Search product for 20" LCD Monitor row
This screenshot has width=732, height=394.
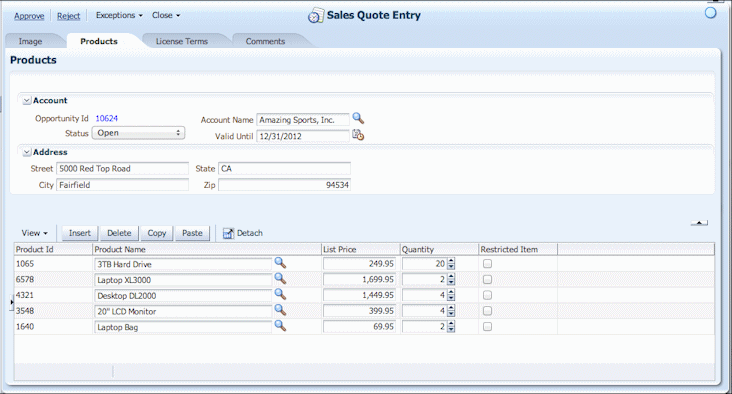pos(280,310)
